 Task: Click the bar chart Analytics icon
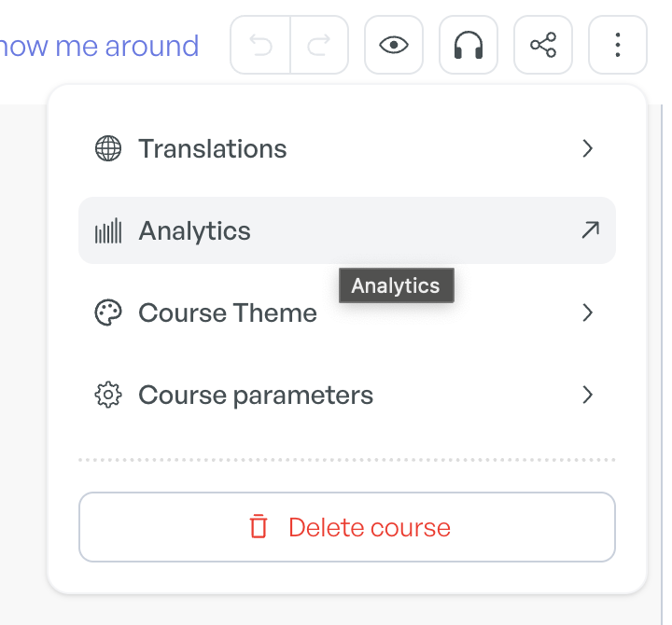pos(108,230)
